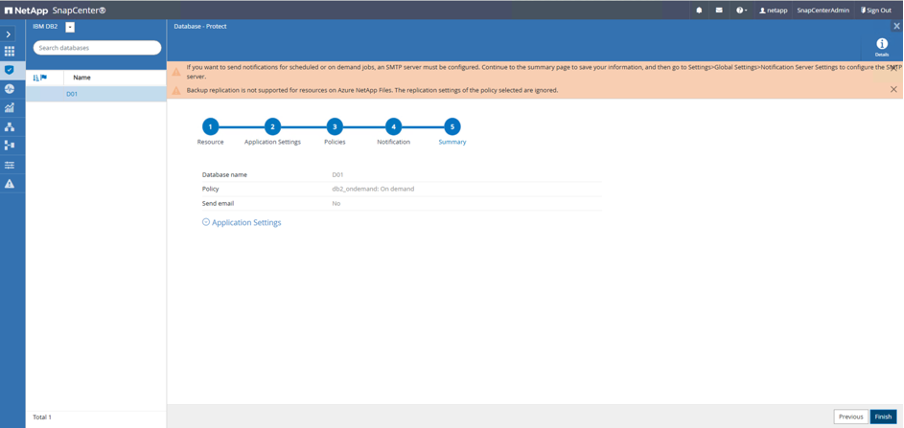Open the Settings sliders icon
The height and width of the screenshot is (428, 904).
click(x=9, y=165)
